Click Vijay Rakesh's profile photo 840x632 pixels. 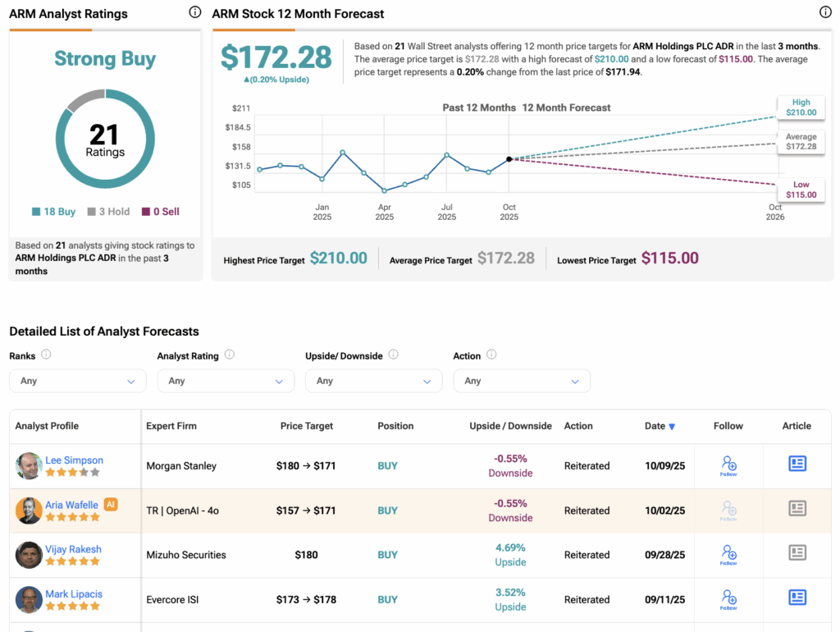tap(29, 555)
